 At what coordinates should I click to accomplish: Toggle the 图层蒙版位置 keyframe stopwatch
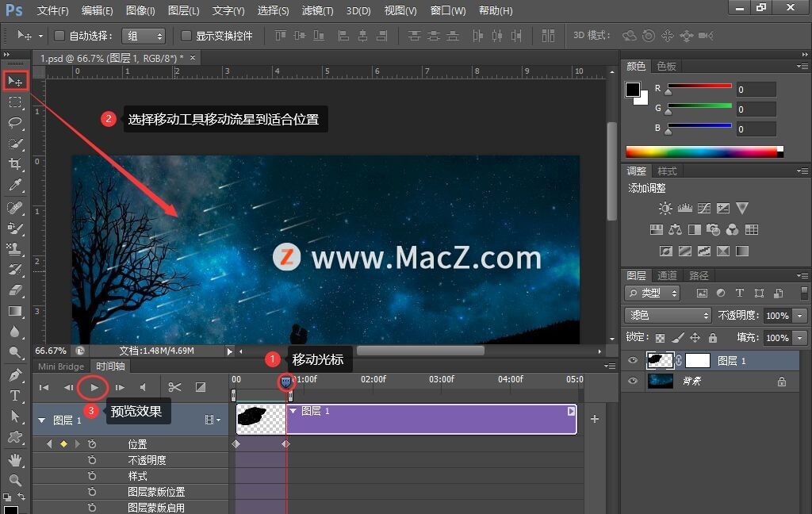(92, 492)
